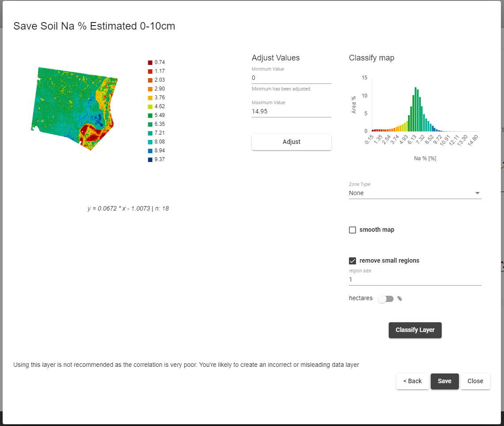
Task: Select the 7.21 legend color swatch
Action: 150,133
